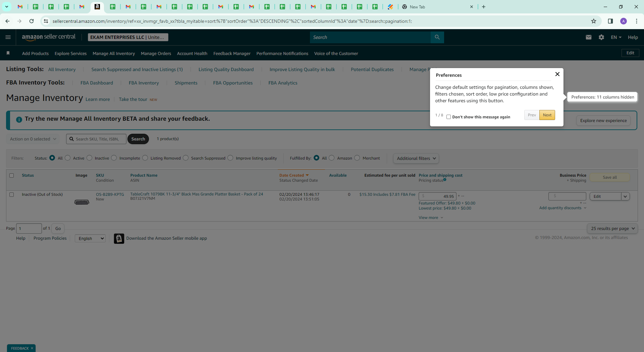Click Save all button

(609, 177)
